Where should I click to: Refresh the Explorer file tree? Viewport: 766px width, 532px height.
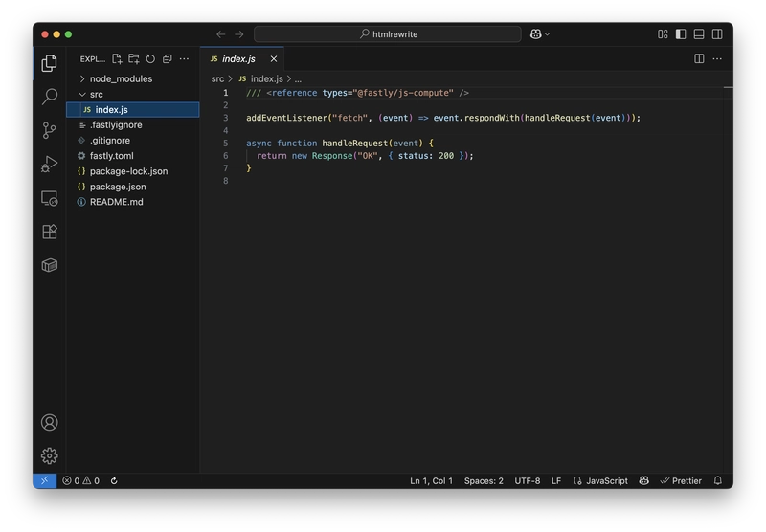[x=150, y=59]
